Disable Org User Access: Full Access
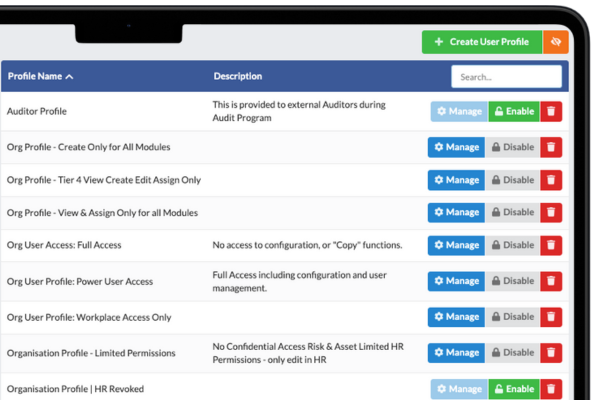The height and width of the screenshot is (400, 600). [513, 245]
